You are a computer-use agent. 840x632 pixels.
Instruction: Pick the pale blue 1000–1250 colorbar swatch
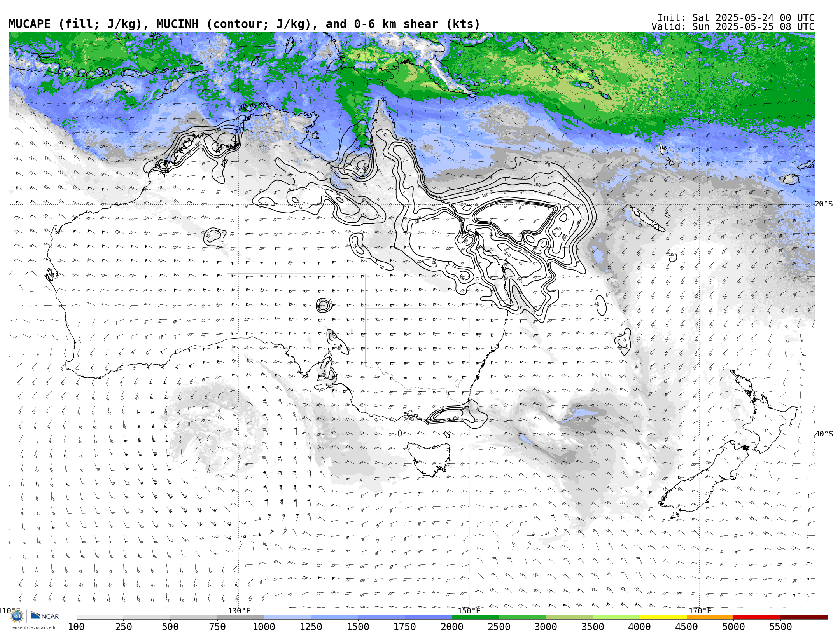coord(287,617)
